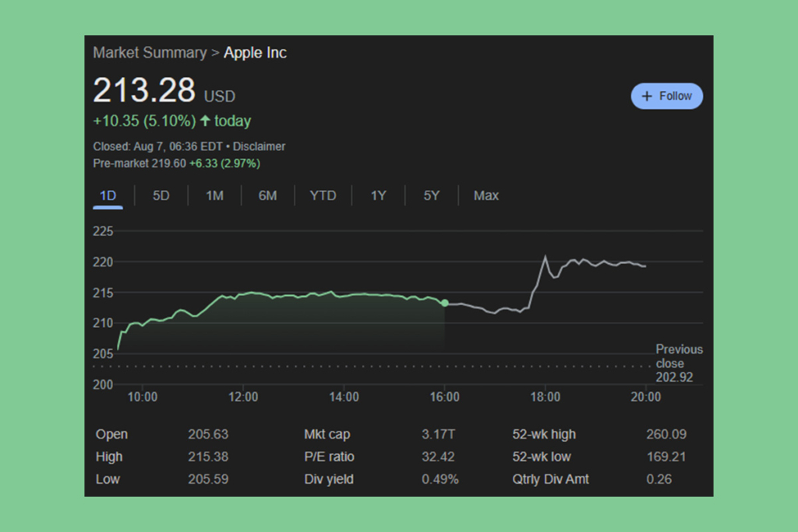Select the YTD chart tab
This screenshot has width=798, height=532.
point(323,196)
